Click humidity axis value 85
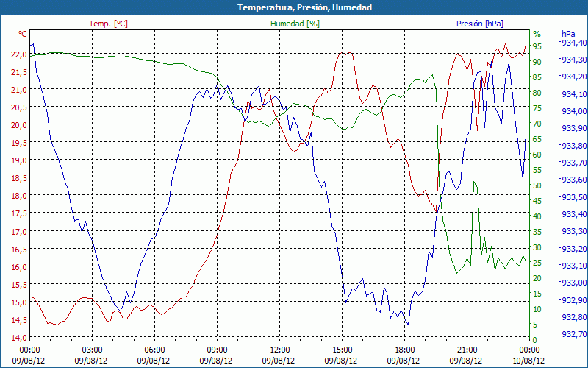Image resolution: width=588 pixels, height=368 pixels. [x=537, y=77]
